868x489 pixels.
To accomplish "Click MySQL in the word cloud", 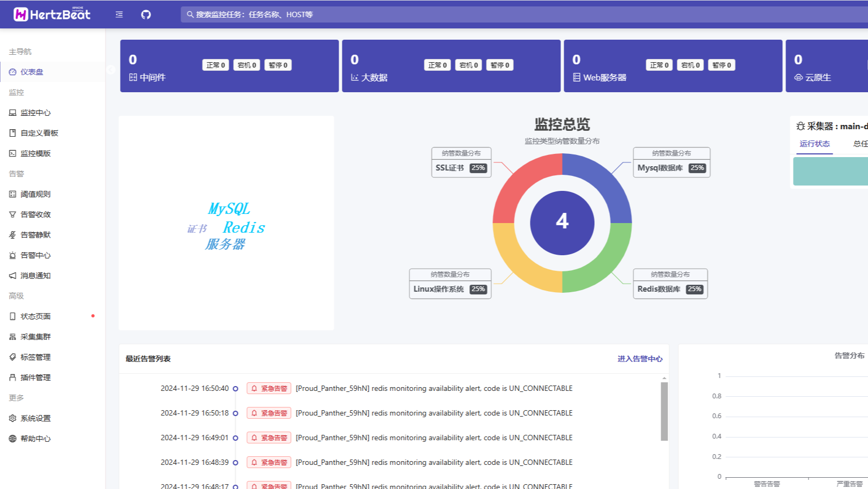I will click(x=229, y=209).
